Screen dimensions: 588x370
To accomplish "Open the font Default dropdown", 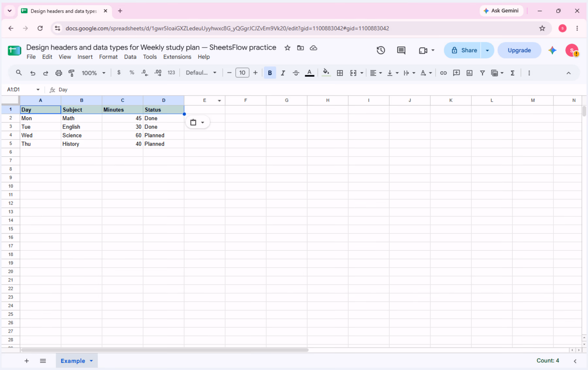I will tap(201, 73).
